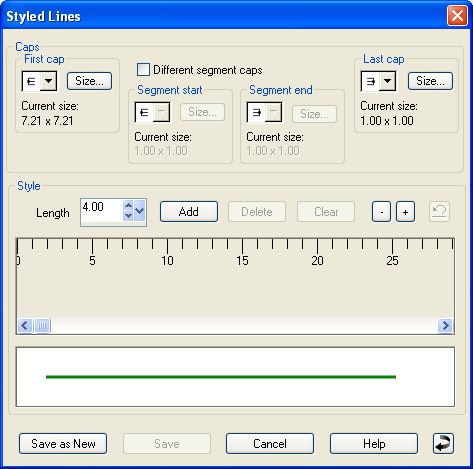Click the undo arrow icon in Style section
473x469 pixels.
pyautogui.click(x=439, y=211)
